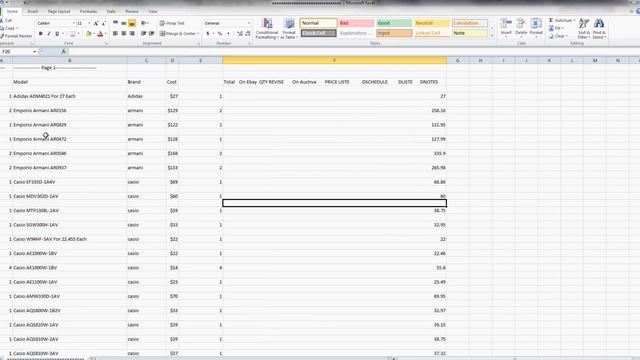
Task: Open the font name dropdown
Action: coord(74,23)
